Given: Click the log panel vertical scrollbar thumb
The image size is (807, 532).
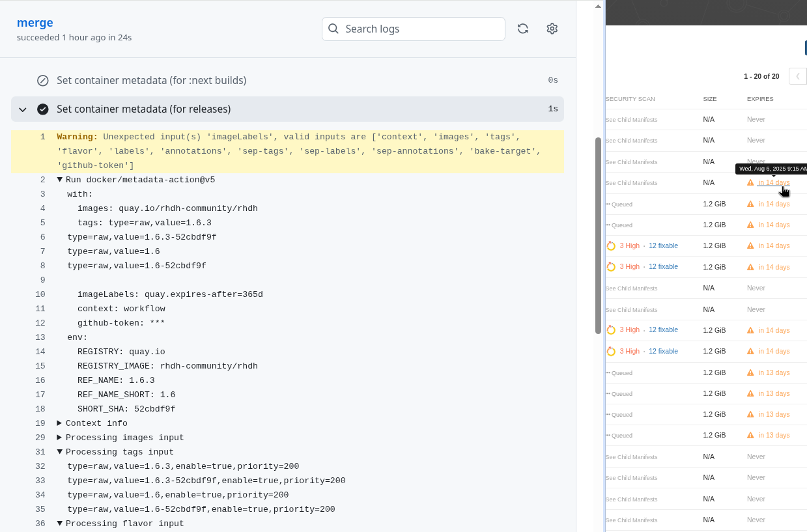Looking at the screenshot, I should tap(598, 234).
